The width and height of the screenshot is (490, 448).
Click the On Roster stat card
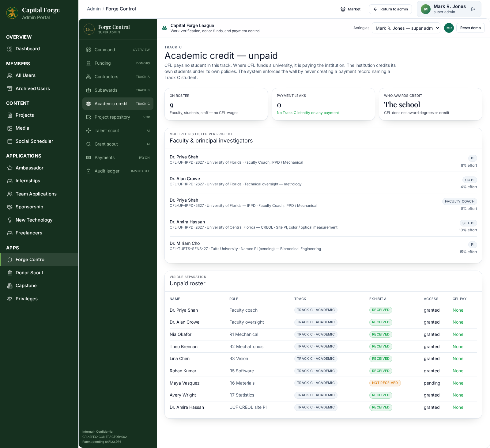click(x=216, y=104)
